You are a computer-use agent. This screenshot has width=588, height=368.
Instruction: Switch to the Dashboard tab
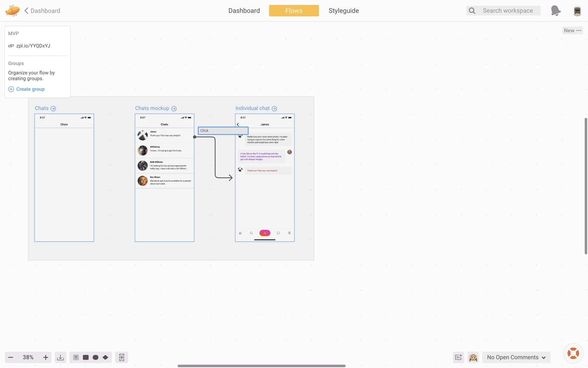(244, 11)
